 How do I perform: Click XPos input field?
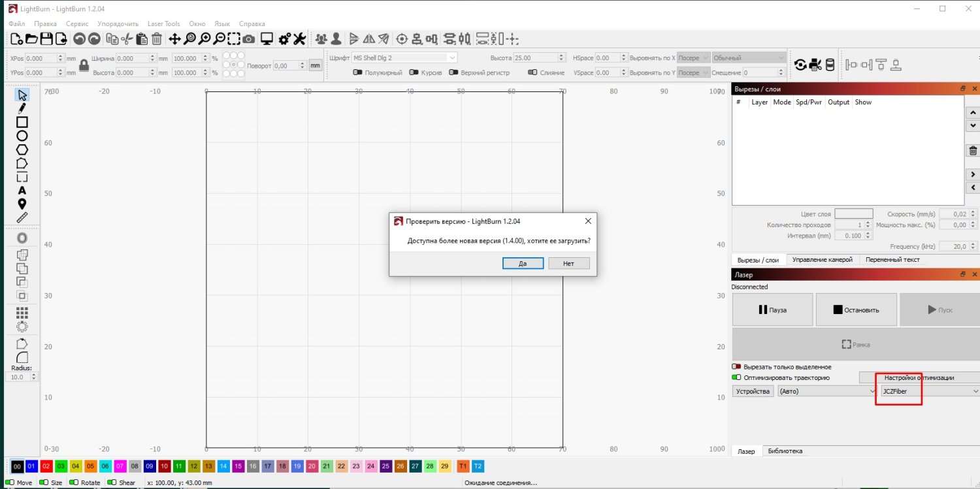(x=45, y=58)
